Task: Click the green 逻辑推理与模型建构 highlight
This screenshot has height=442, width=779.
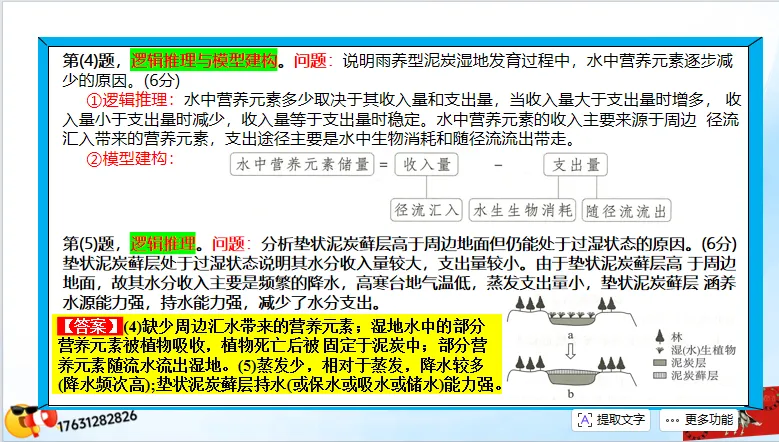Action: (204, 60)
